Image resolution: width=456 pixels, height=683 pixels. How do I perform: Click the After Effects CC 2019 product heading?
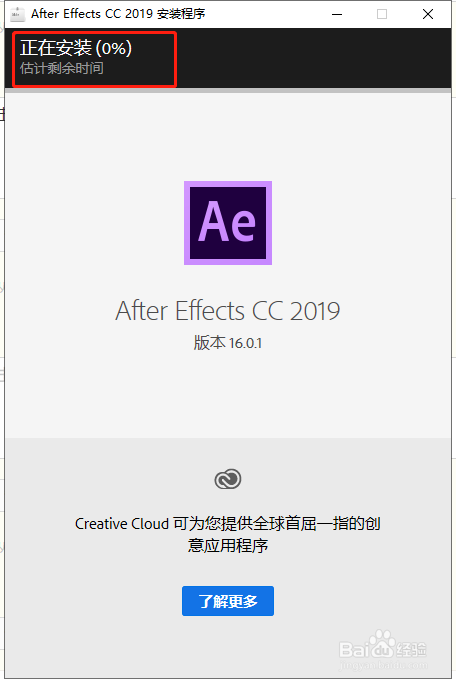(228, 311)
